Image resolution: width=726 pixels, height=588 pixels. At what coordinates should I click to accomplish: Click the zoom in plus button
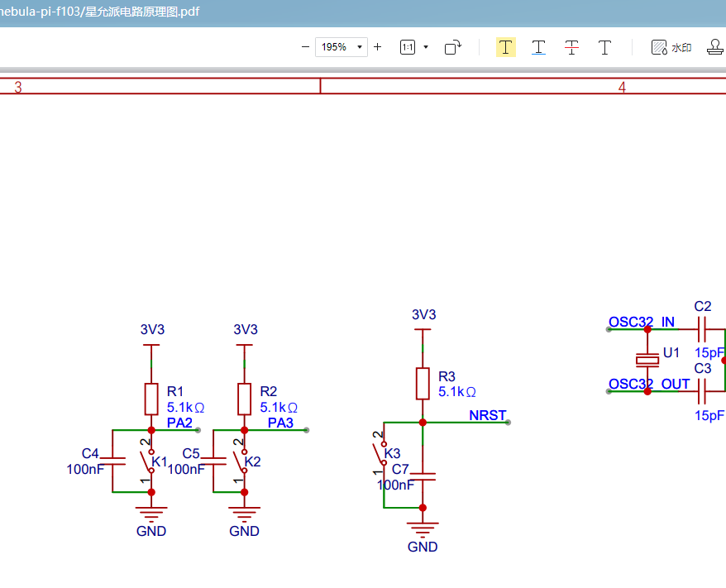[378, 47]
